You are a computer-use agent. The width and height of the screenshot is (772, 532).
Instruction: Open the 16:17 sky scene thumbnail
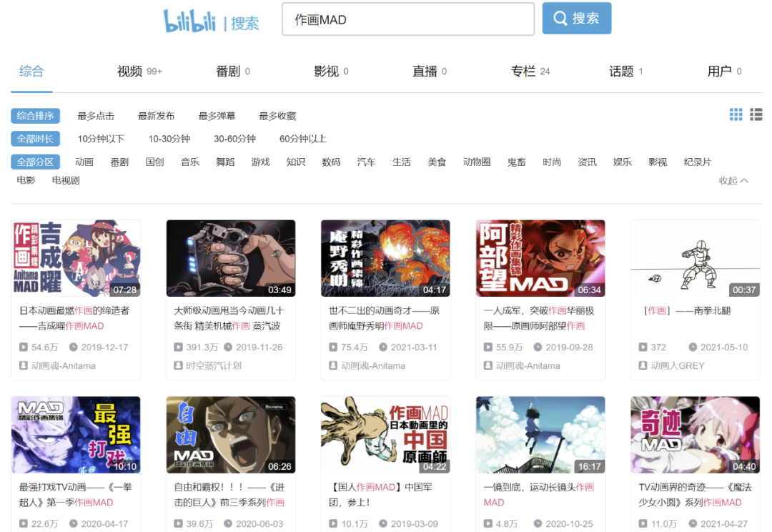click(540, 435)
